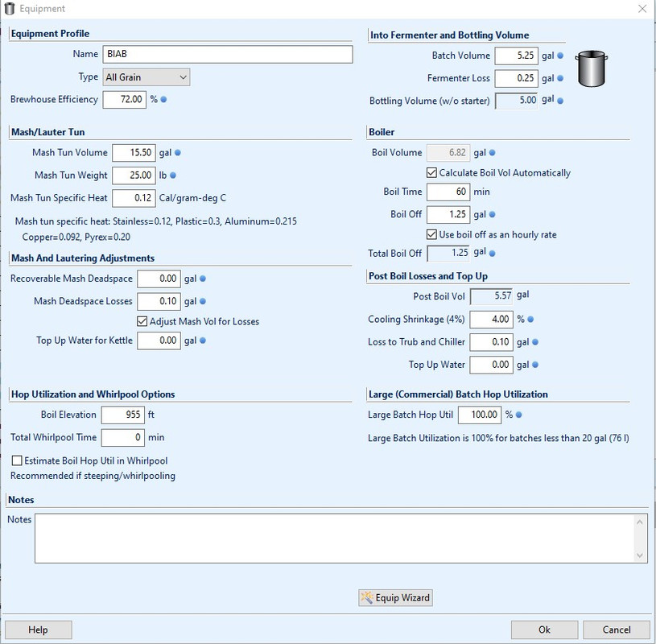Click the Large Batch Hop Util field
Viewport: 656px width, 644px height.
pos(480,415)
